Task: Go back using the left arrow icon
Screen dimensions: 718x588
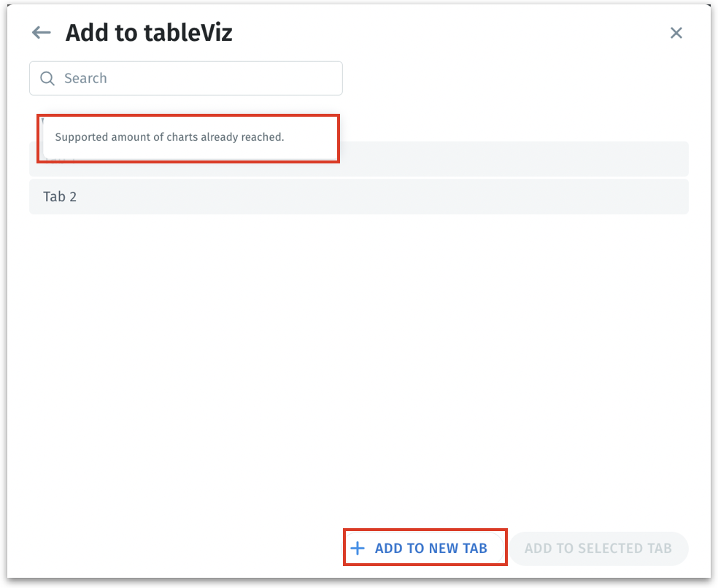Action: [x=42, y=33]
